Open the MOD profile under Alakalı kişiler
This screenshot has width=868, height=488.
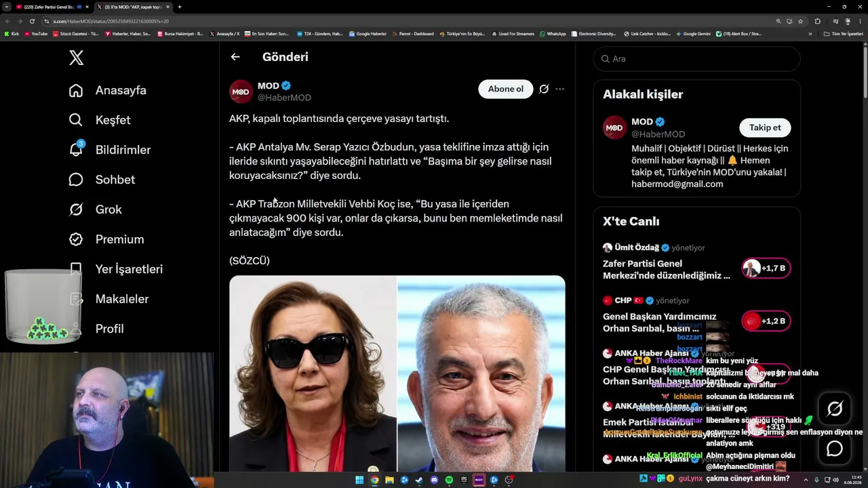coord(642,122)
